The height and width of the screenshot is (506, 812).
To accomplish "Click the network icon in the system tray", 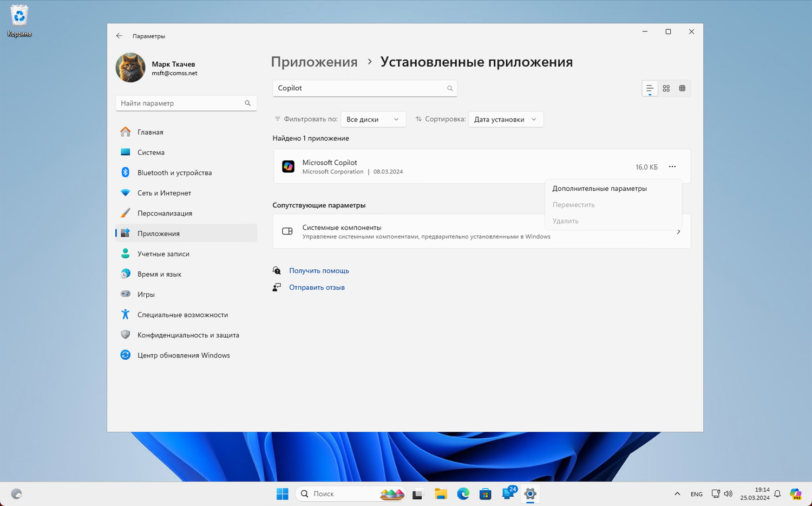I will [x=716, y=494].
